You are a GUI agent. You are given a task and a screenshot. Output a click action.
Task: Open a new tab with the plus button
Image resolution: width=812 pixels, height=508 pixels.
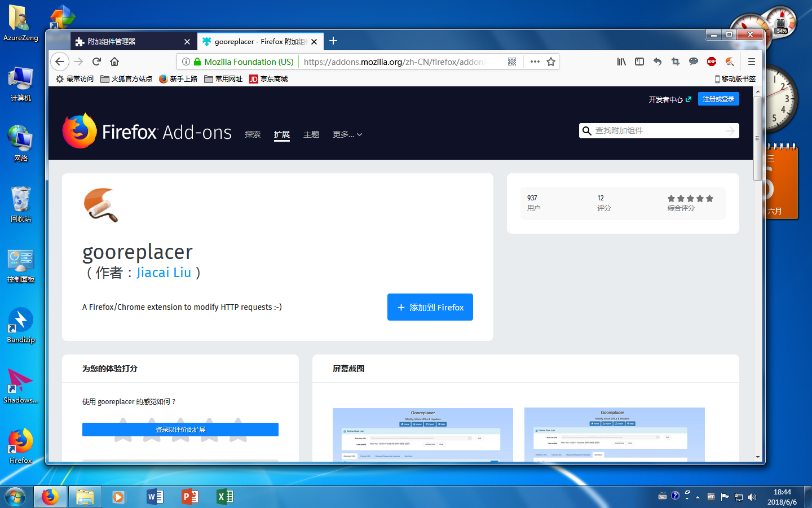point(333,41)
